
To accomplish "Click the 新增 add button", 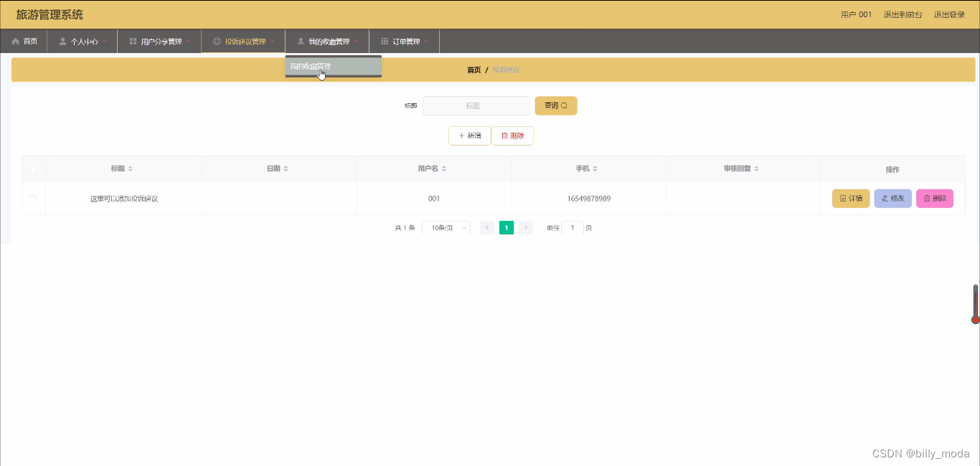I will [470, 135].
